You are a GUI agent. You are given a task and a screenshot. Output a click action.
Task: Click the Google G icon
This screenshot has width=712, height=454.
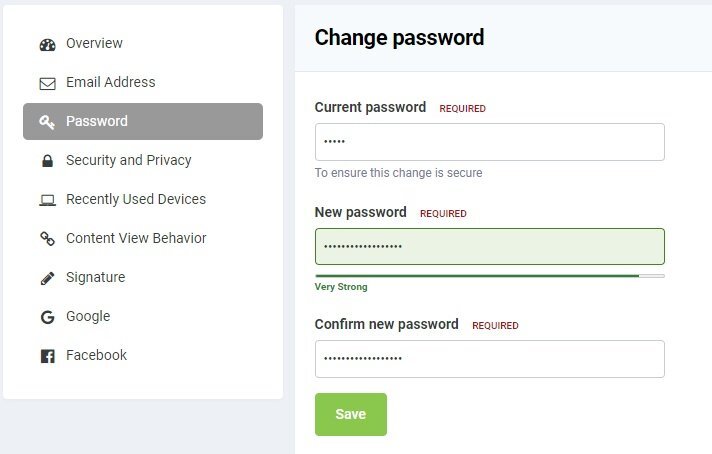pyautogui.click(x=47, y=317)
